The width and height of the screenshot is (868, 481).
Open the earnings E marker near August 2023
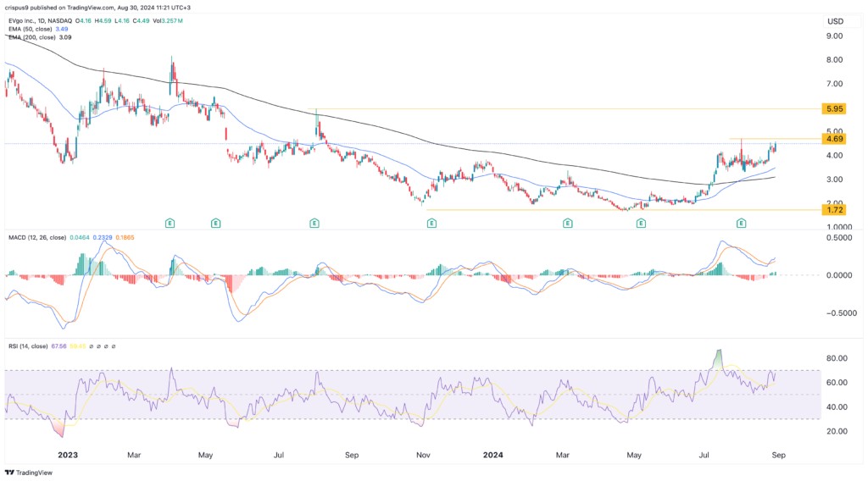[314, 223]
